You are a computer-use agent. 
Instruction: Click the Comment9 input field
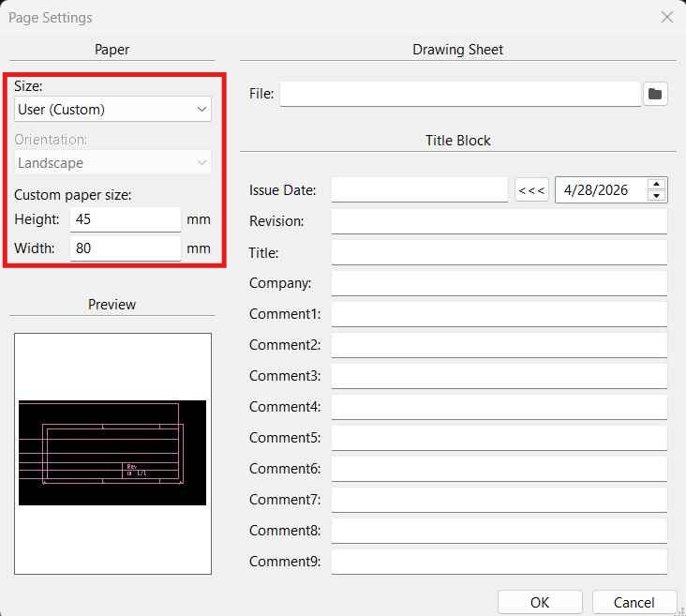coord(500,562)
